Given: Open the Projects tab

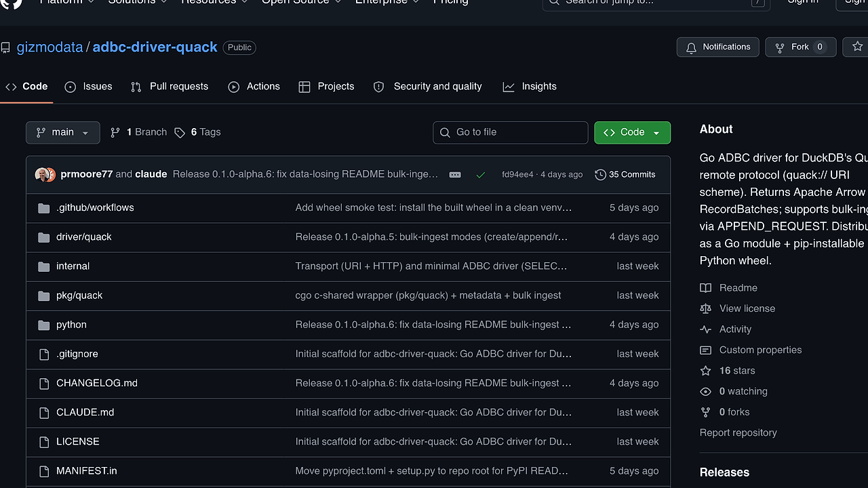Looking at the screenshot, I should point(326,87).
